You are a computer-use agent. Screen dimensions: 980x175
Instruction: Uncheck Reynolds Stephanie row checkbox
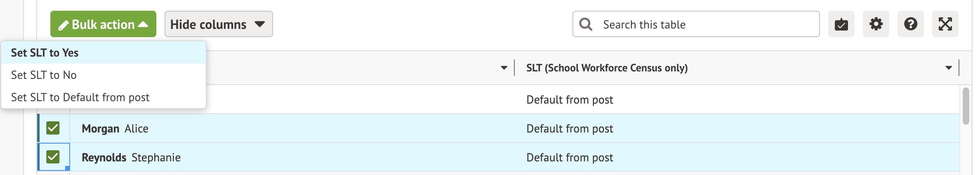tap(53, 157)
